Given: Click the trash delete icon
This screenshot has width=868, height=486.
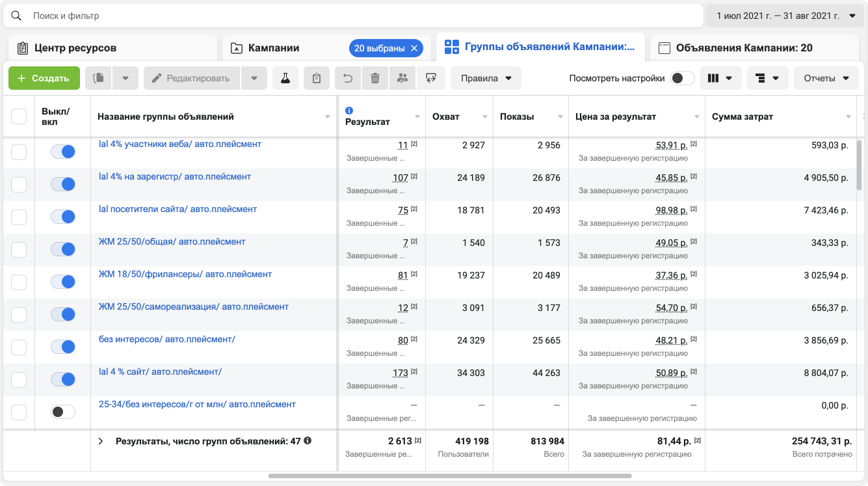Looking at the screenshot, I should (375, 78).
